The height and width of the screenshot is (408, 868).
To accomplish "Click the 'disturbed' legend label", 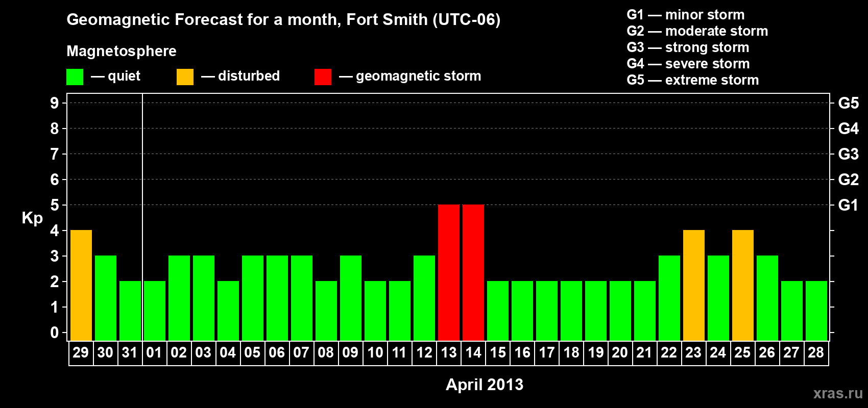I will pos(249,76).
